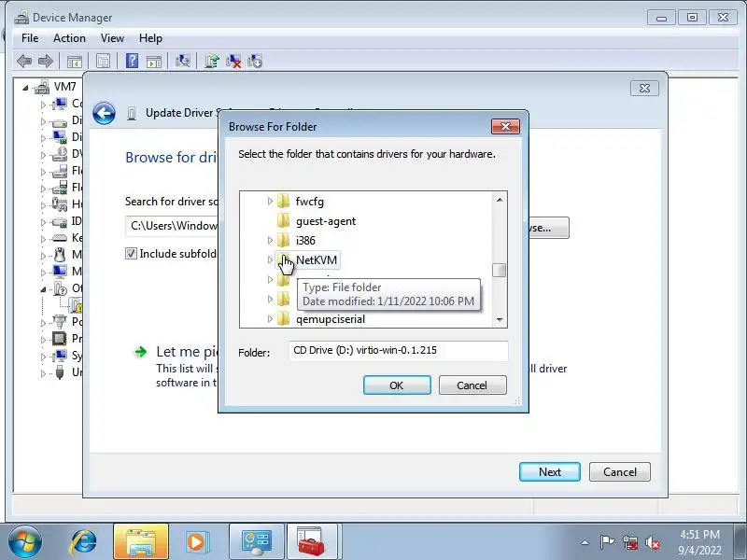This screenshot has width=747, height=560.
Task: Click the blue Help question-mark toolbar icon
Action: coord(132,61)
